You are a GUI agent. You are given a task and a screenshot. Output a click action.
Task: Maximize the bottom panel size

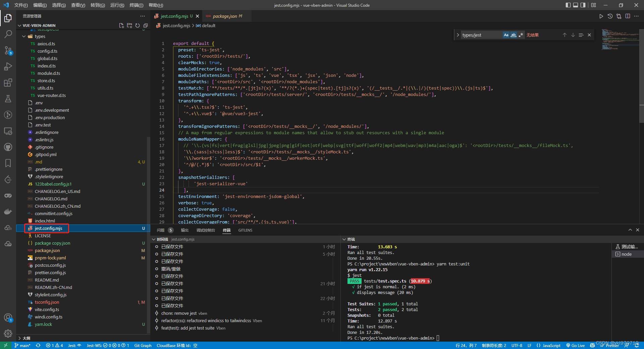click(x=630, y=230)
